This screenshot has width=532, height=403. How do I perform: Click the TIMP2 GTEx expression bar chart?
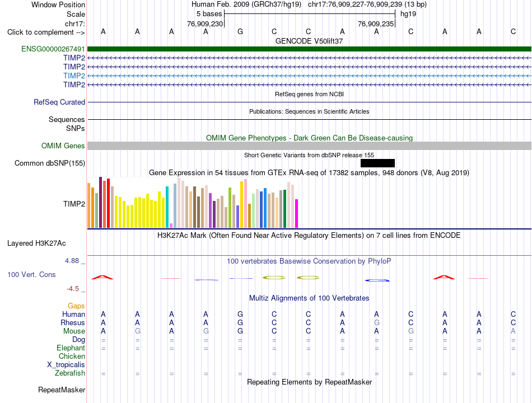(193, 203)
